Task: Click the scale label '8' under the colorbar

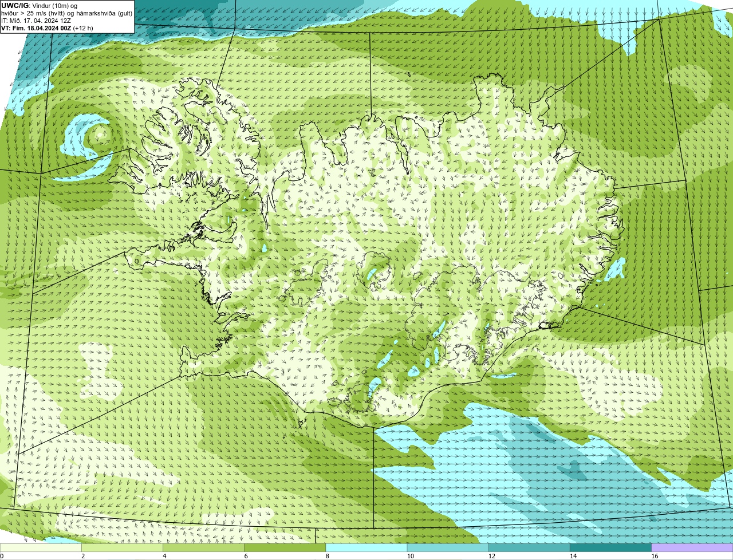Action: pos(327,556)
